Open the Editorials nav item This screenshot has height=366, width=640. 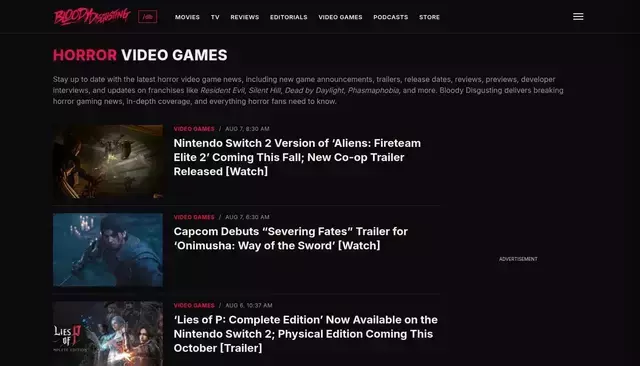point(289,17)
